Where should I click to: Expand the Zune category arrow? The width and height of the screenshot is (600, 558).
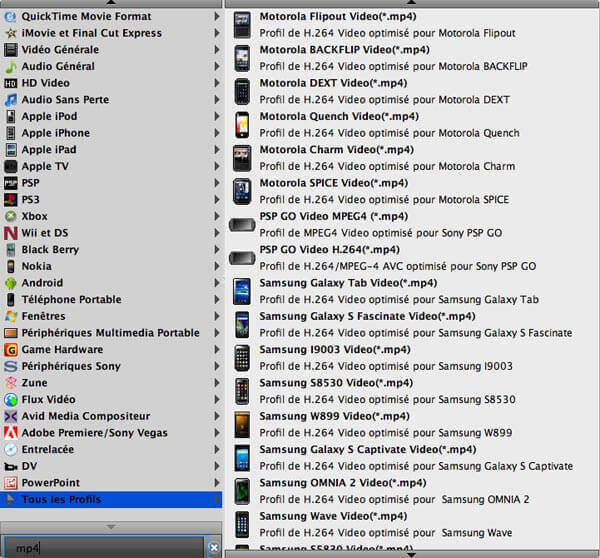click(216, 383)
